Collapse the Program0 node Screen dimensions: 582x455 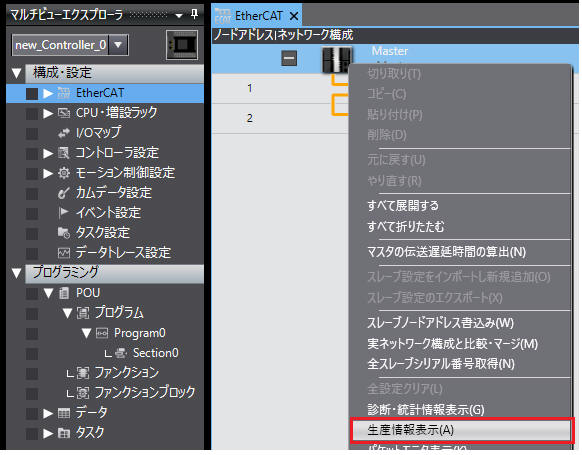click(86, 333)
